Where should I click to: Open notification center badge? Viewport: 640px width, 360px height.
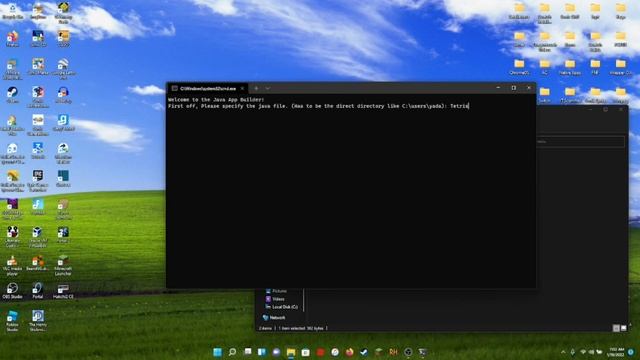[x=631, y=352]
